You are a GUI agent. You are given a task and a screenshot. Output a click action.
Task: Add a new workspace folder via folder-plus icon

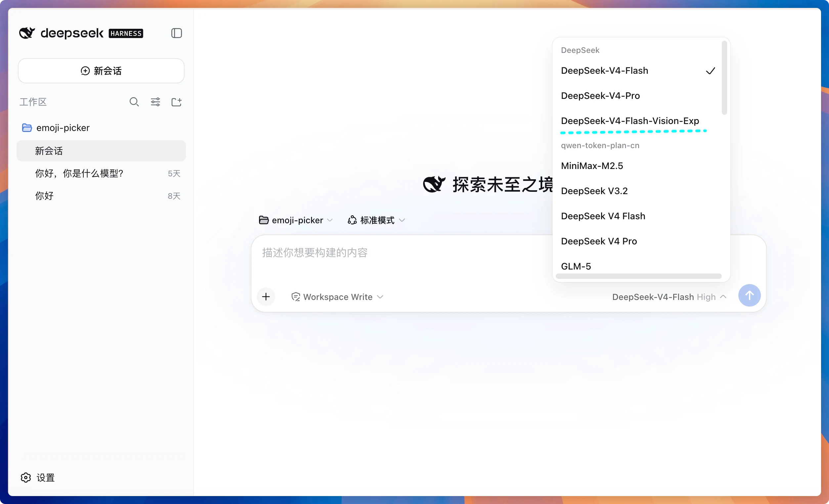176,102
